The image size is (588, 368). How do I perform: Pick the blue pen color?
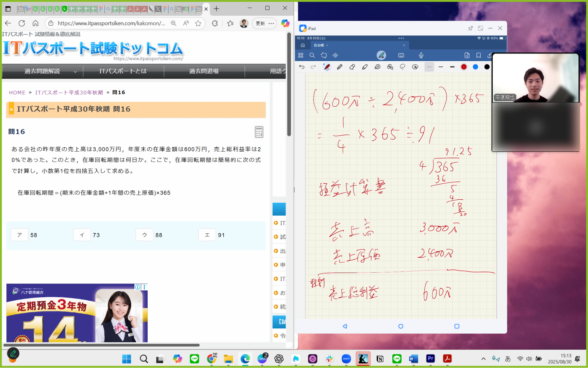475,67
